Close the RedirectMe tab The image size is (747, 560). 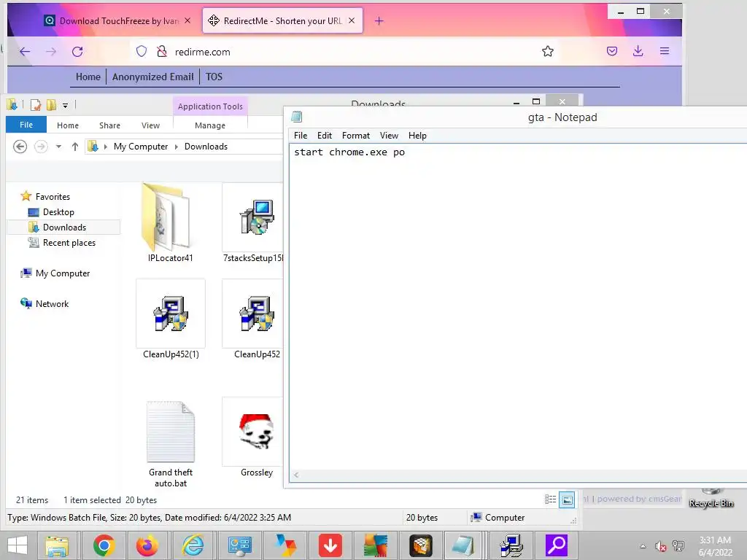point(352,21)
